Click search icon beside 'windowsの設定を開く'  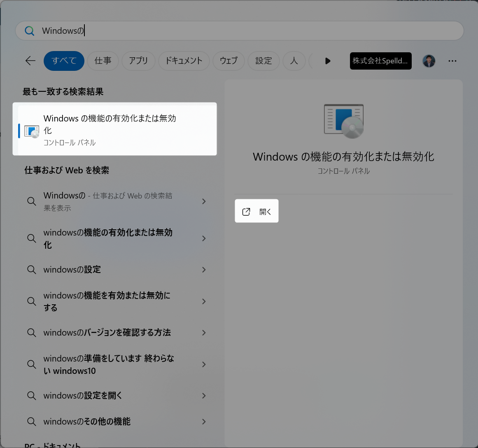32,396
